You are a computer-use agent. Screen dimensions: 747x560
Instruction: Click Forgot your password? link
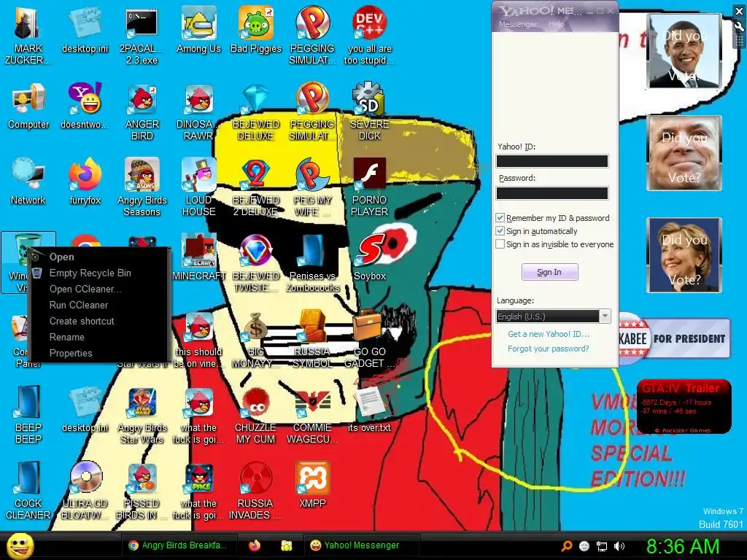(x=549, y=349)
